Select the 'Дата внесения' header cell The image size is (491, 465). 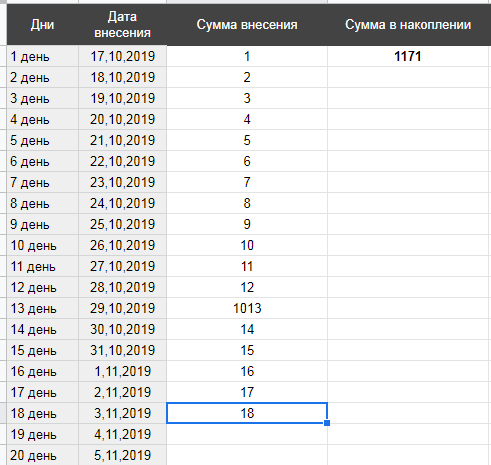[x=122, y=25]
